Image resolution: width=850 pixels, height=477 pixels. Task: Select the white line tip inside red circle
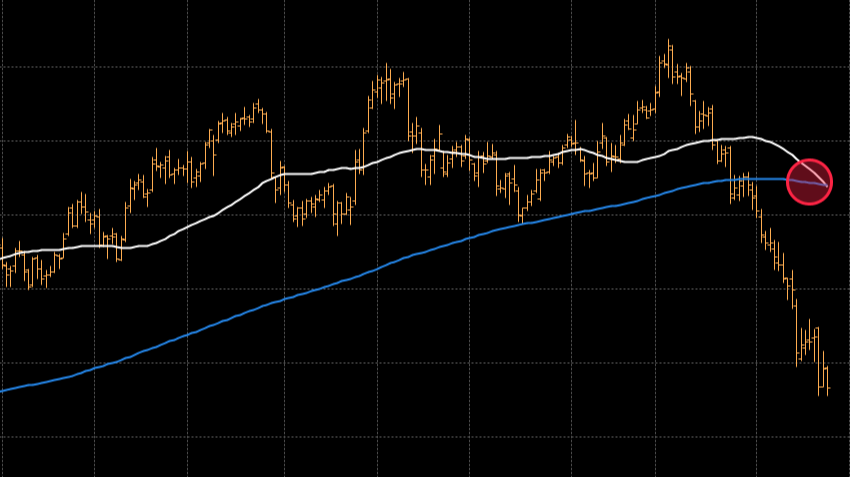[x=826, y=184]
